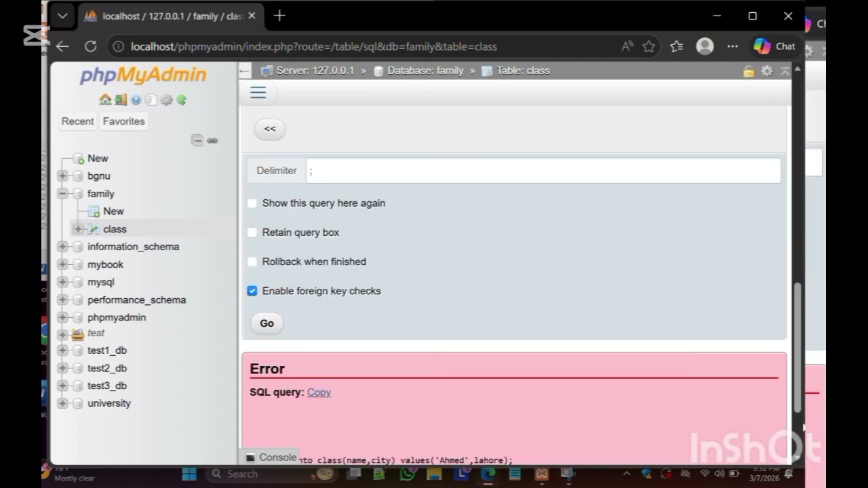Switch to the Recent tab
This screenshot has width=868, height=488.
[77, 121]
